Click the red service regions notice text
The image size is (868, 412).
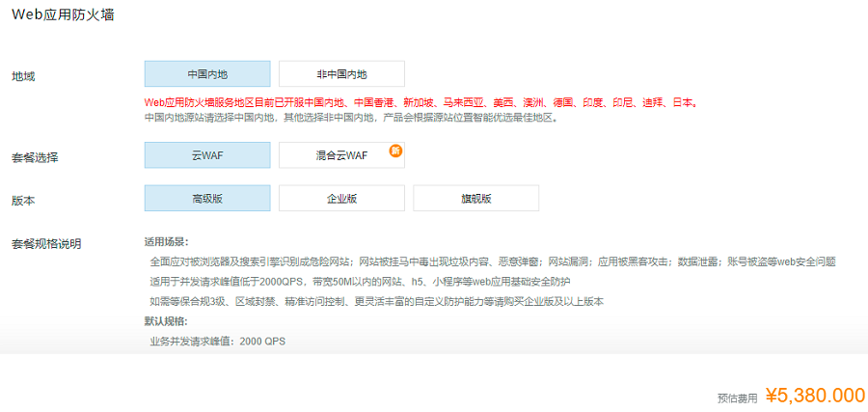coord(420,103)
